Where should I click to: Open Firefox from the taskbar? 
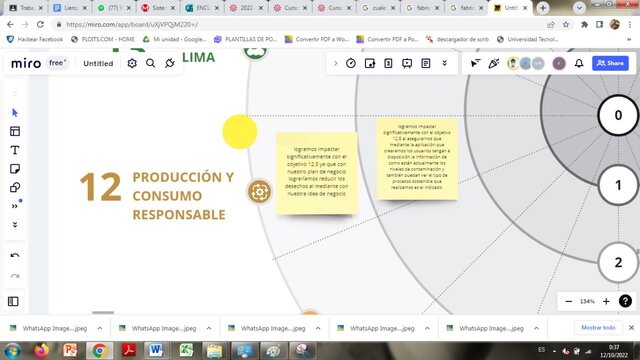(x=42, y=350)
